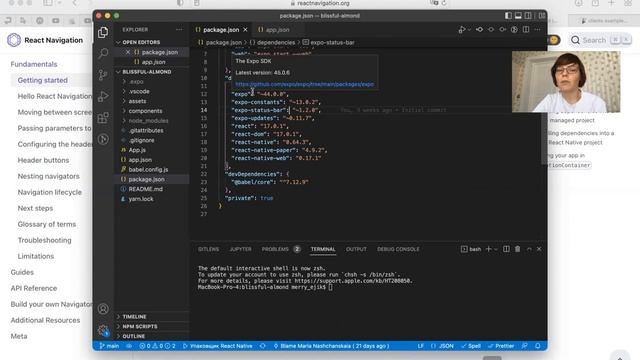Switch to the TERMINAL panel tab
The height and width of the screenshot is (360, 640).
[x=323, y=249]
